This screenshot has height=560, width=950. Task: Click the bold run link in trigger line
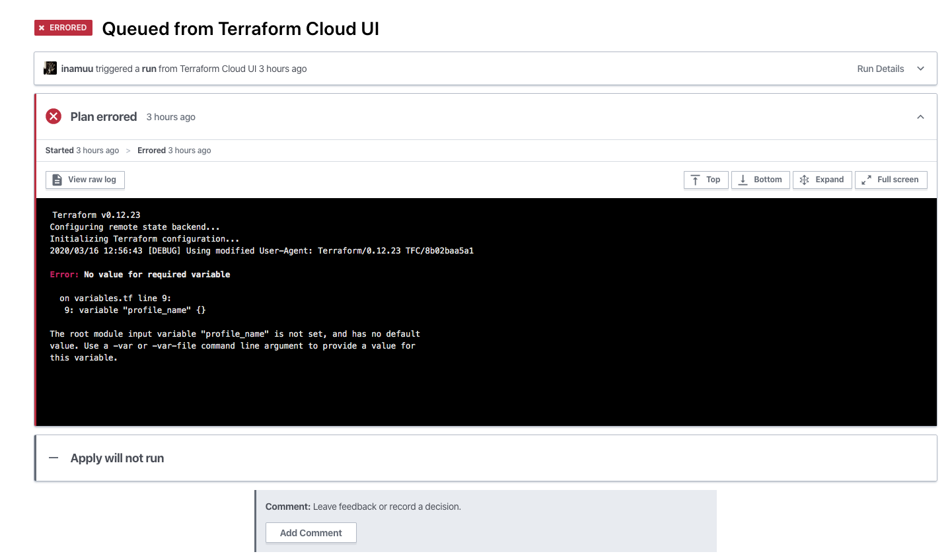(x=149, y=69)
